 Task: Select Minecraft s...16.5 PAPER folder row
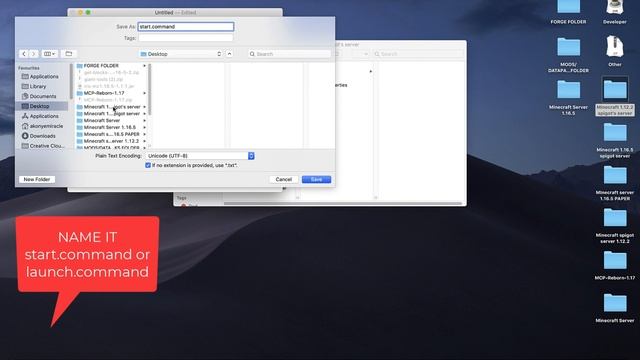[111, 134]
